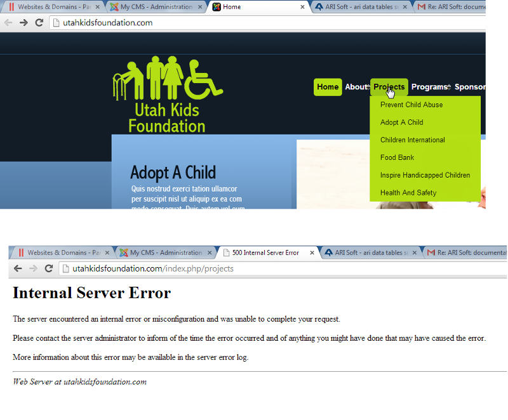
Task: Click the top address bar showing utahkidsfoundation.com
Action: pyautogui.click(x=267, y=23)
